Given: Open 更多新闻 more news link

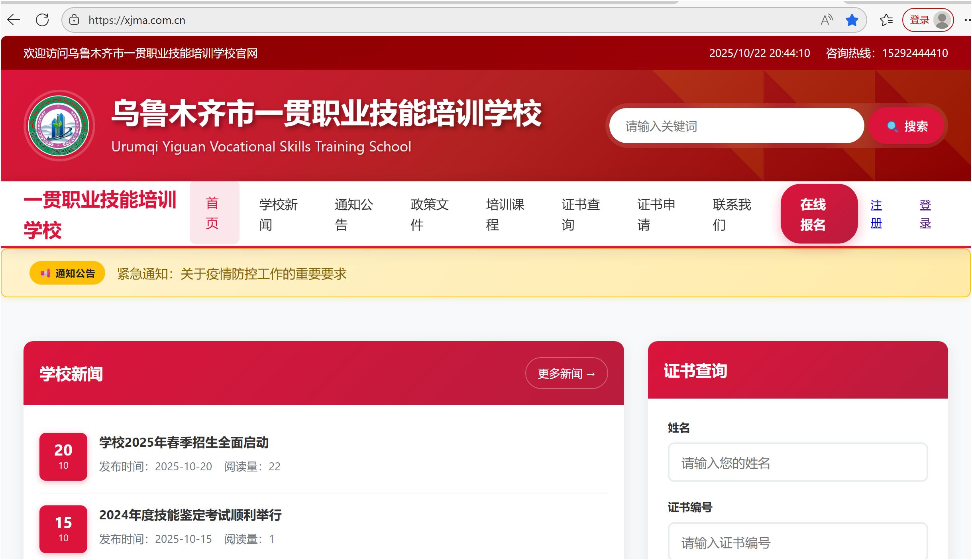Looking at the screenshot, I should point(566,373).
